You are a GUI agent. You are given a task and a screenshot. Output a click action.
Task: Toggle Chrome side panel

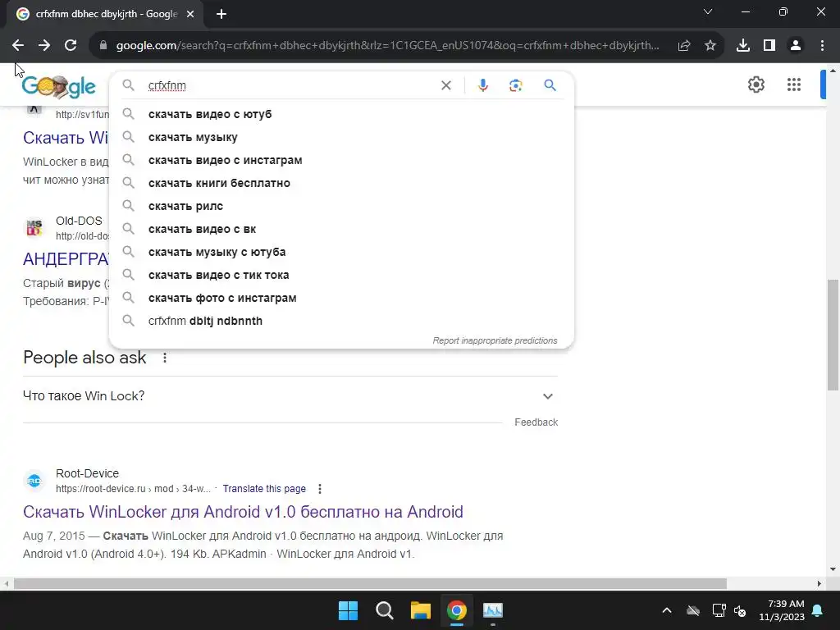click(x=769, y=46)
